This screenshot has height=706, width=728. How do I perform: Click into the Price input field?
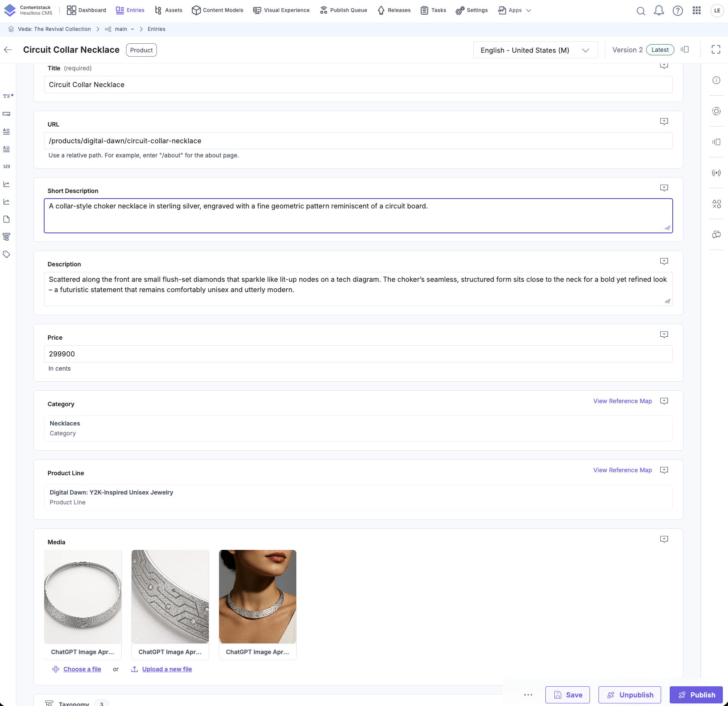tap(358, 354)
